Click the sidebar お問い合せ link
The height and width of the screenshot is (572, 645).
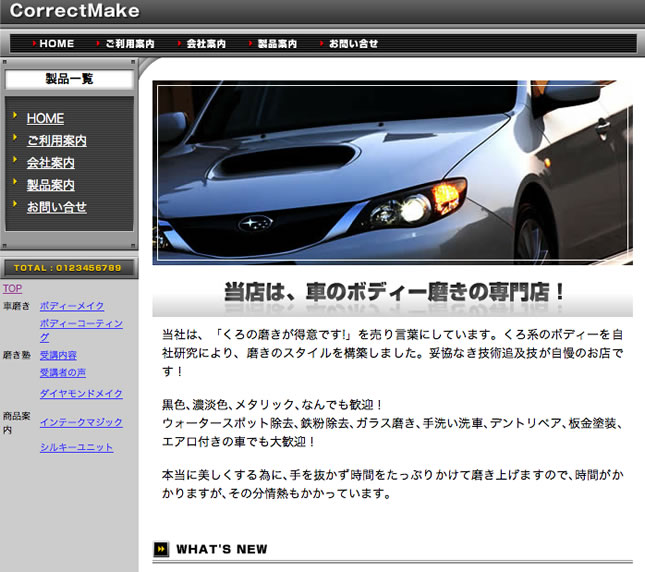56,207
